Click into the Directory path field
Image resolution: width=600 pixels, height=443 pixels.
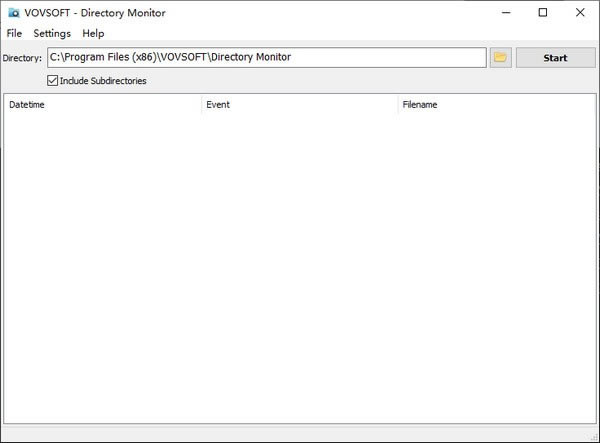(x=267, y=57)
